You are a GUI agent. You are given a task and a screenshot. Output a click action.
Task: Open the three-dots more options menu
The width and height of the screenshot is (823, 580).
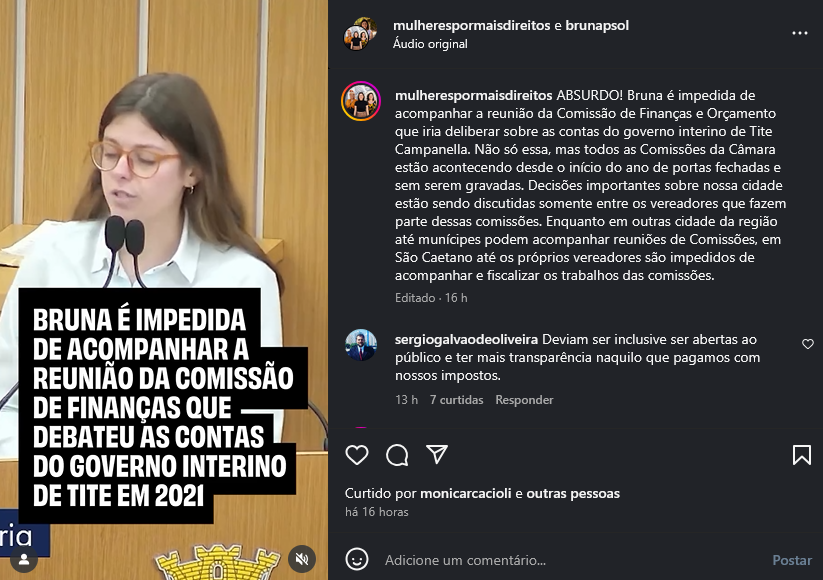click(800, 33)
